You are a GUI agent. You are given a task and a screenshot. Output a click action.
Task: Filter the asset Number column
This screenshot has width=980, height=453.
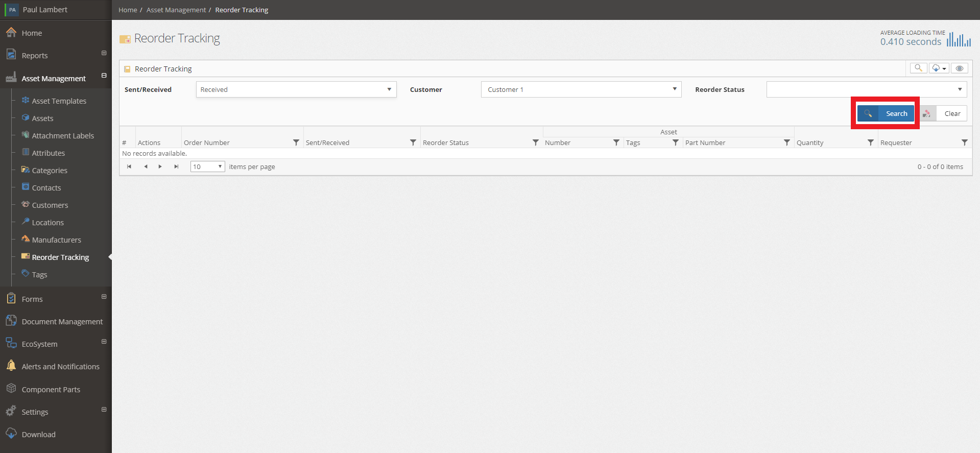616,142
